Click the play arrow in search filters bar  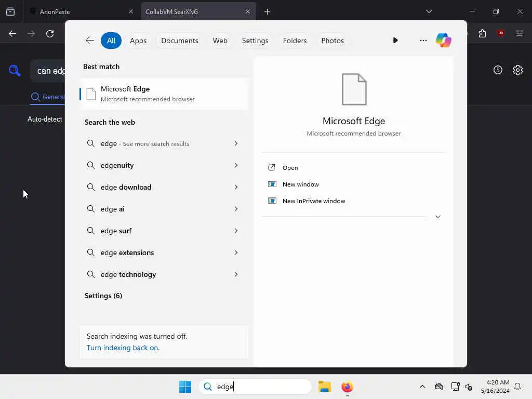coord(395,41)
